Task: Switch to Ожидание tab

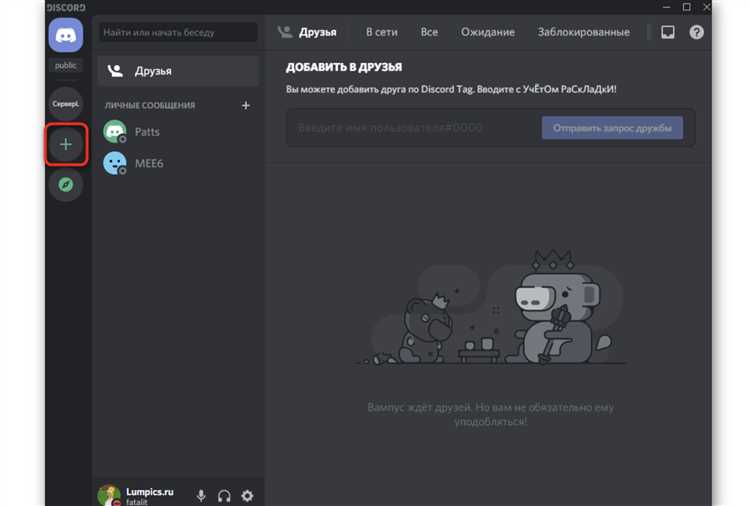Action: pyautogui.click(x=488, y=32)
